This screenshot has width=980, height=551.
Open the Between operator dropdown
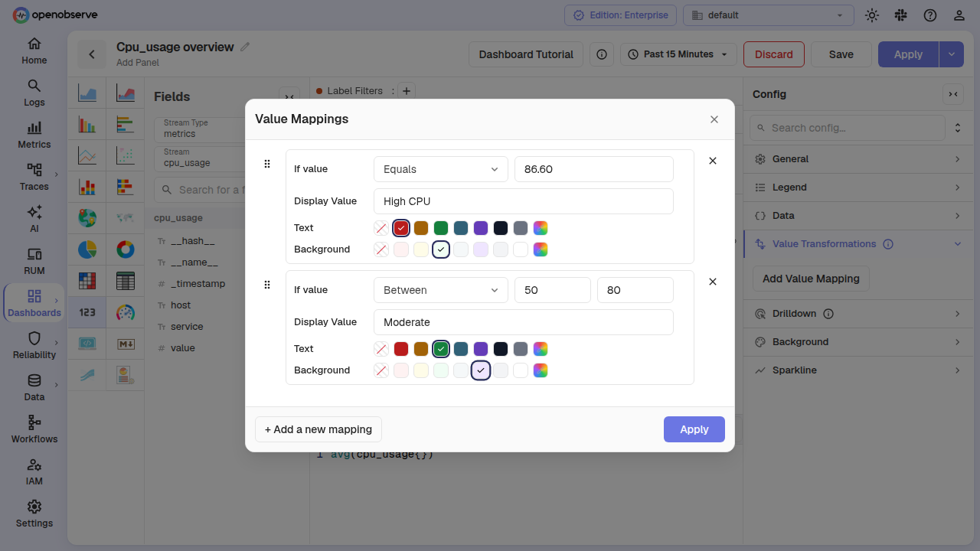point(441,290)
